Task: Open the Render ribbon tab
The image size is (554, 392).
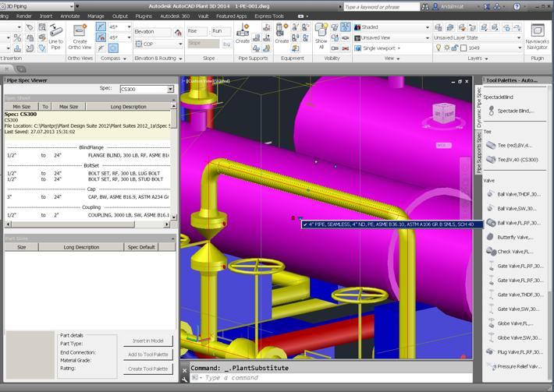Action: tap(24, 16)
